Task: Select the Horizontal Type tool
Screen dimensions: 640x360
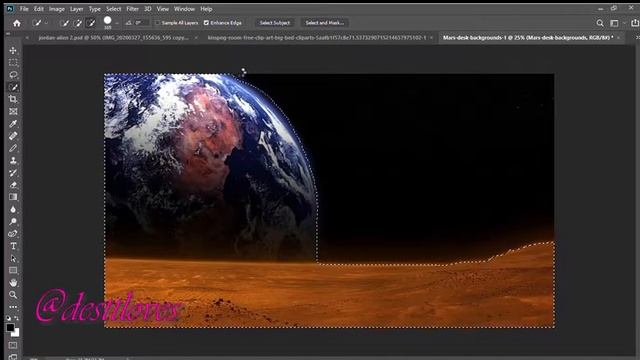Action: (x=13, y=246)
